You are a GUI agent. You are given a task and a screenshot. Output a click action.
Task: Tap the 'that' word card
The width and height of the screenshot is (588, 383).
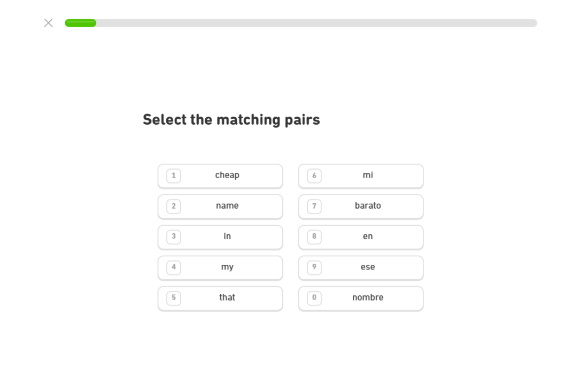(x=220, y=298)
